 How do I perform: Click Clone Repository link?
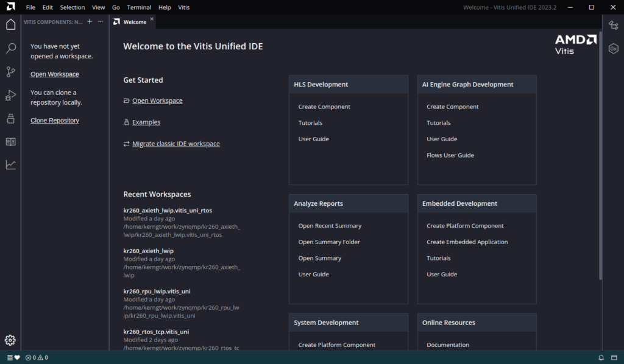click(55, 121)
